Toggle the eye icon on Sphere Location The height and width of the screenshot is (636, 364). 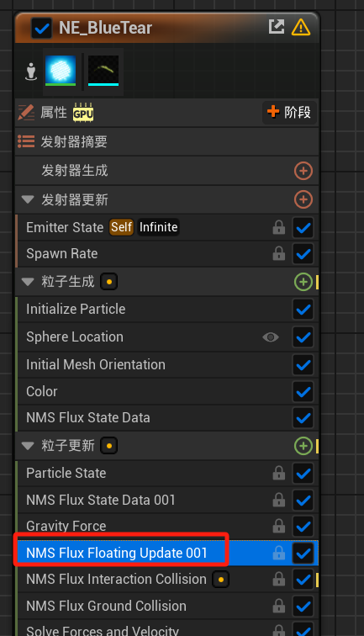click(271, 337)
